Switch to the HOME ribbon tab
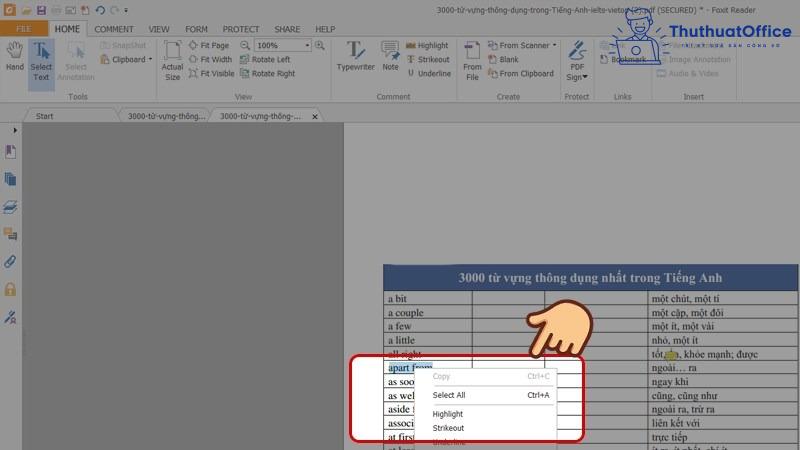800x450 pixels. (x=67, y=29)
